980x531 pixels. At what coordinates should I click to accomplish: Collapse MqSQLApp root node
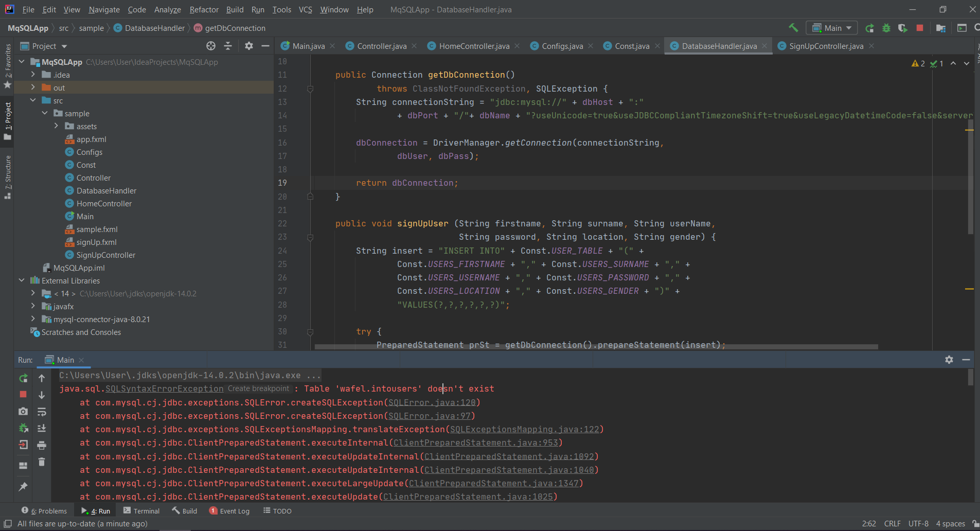pos(22,62)
